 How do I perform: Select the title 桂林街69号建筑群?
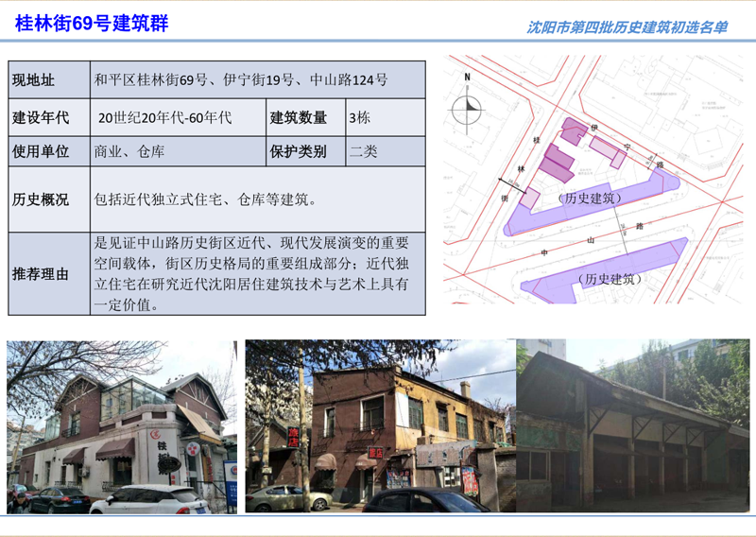(92, 24)
